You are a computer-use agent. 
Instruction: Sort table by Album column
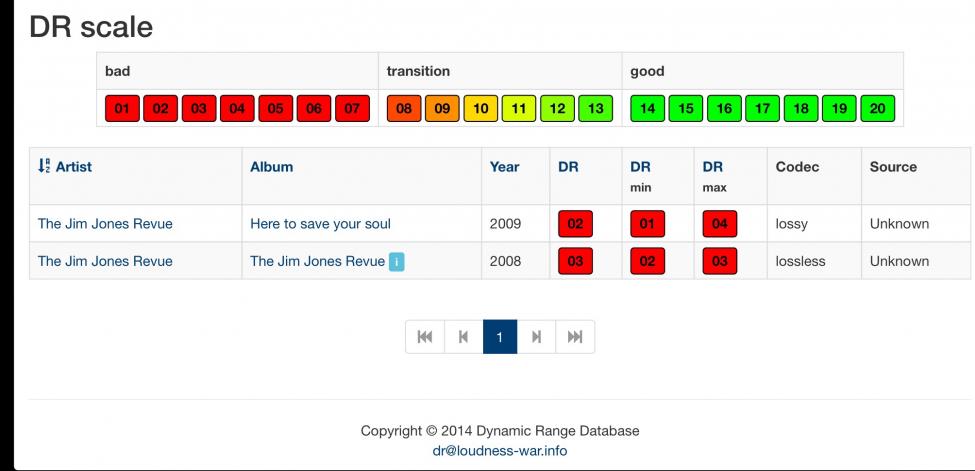(271, 167)
